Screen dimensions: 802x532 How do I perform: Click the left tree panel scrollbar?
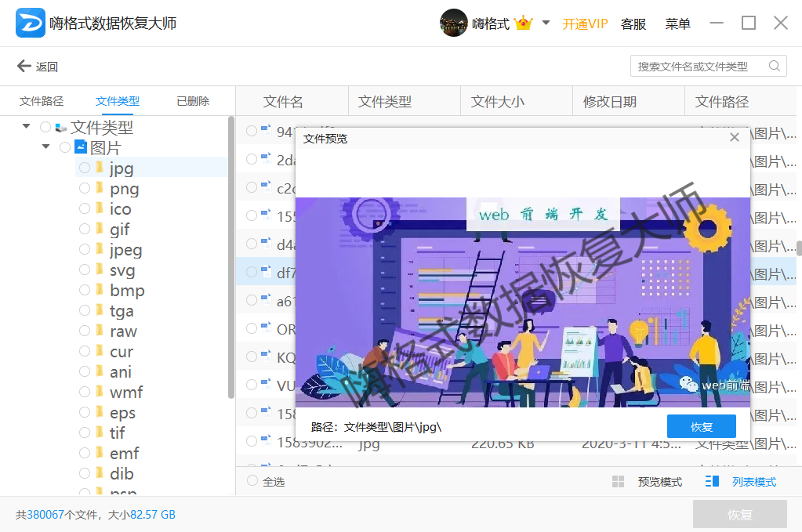click(x=230, y=257)
